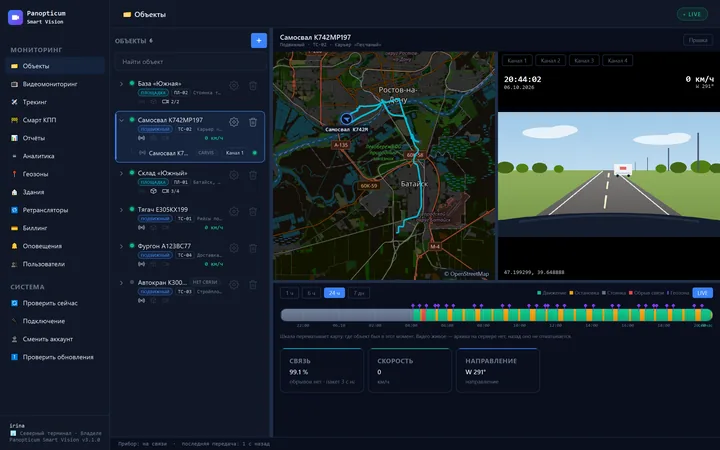The image size is (720, 450).
Task: Select the 24 ч time range
Action: click(334, 293)
